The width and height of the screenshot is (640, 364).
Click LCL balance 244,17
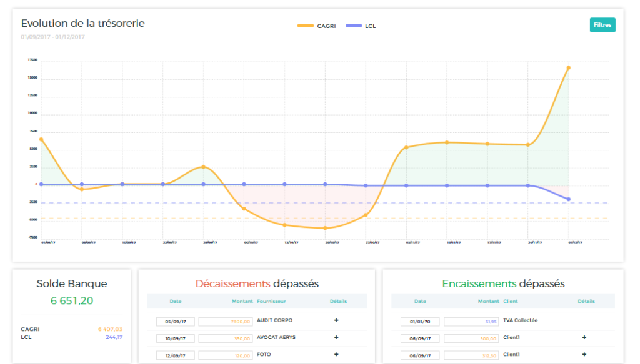click(114, 337)
